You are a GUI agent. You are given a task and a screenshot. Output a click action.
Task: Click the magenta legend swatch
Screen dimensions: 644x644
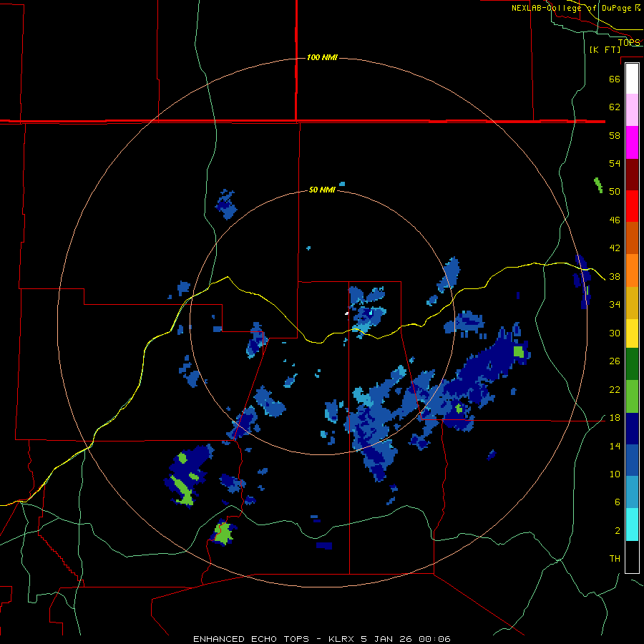click(x=632, y=142)
